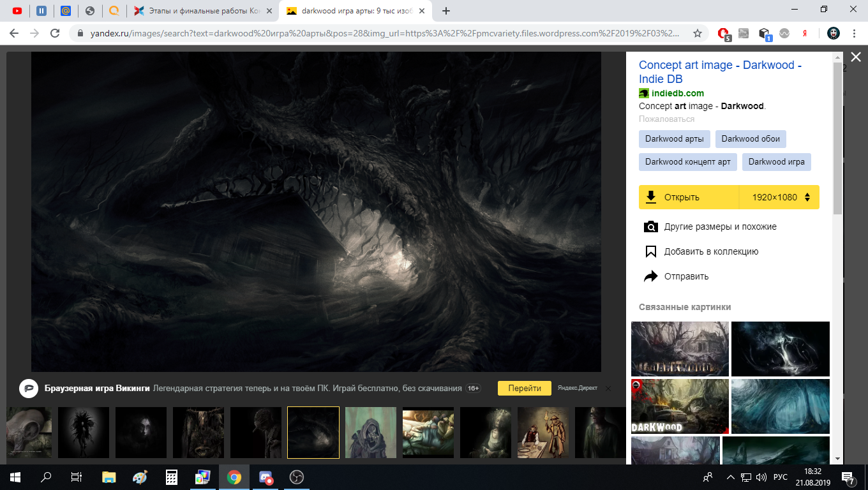Open the grey wave extension icon

pos(785,33)
